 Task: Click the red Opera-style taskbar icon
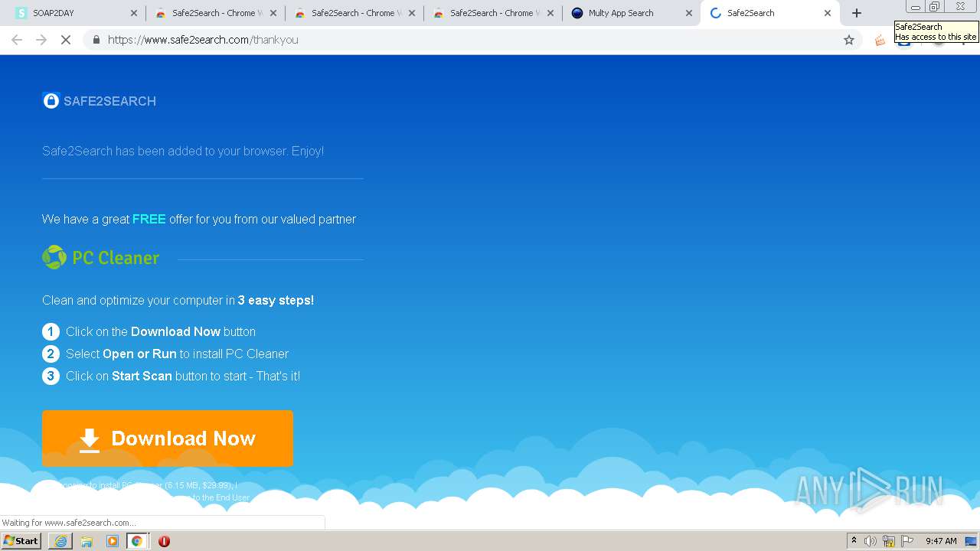(x=164, y=541)
